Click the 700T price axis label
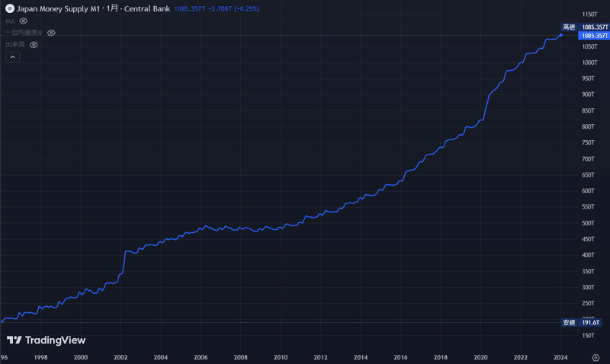This screenshot has width=610, height=364. pyautogui.click(x=588, y=159)
